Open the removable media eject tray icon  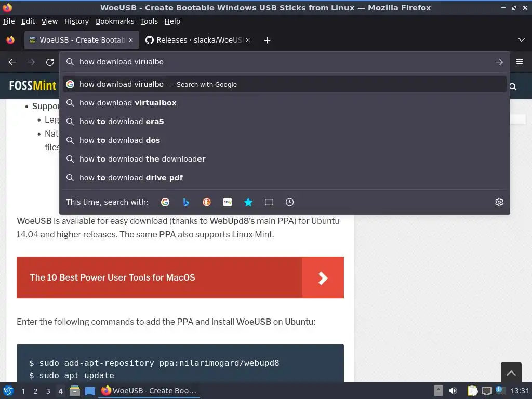[x=438, y=391]
